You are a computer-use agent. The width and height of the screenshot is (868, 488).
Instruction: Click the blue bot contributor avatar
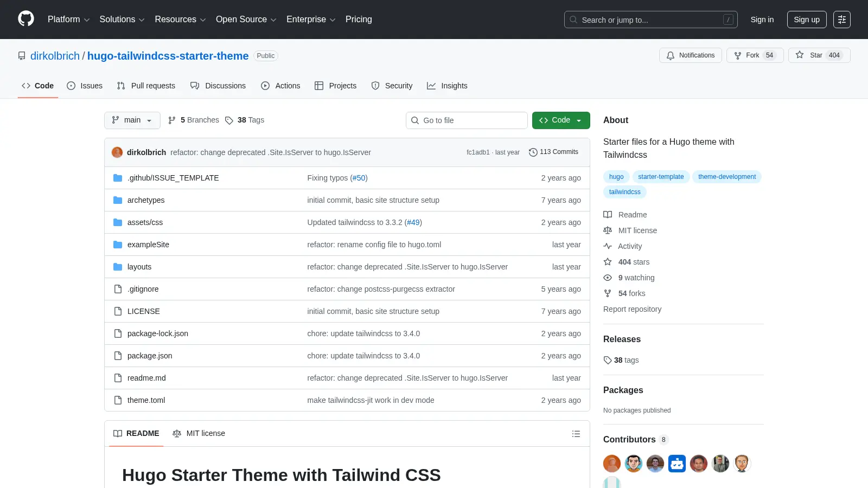coord(677,464)
